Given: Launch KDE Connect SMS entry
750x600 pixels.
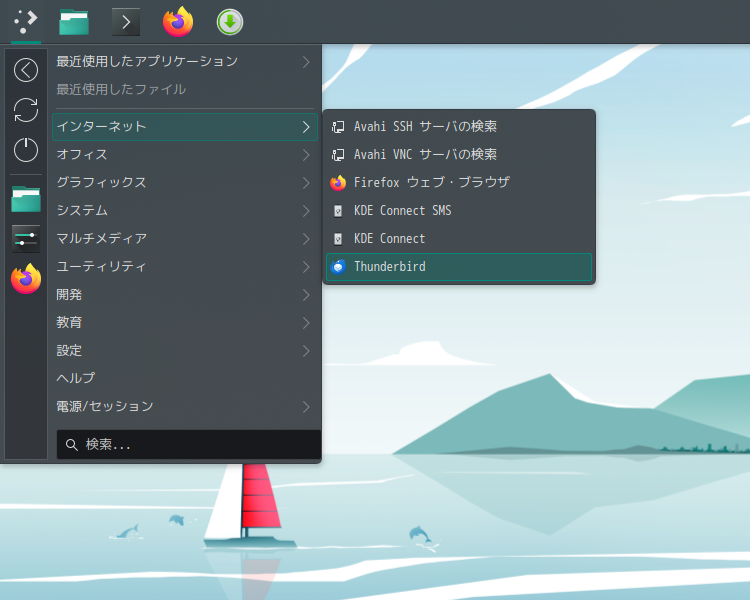Looking at the screenshot, I should coord(459,211).
